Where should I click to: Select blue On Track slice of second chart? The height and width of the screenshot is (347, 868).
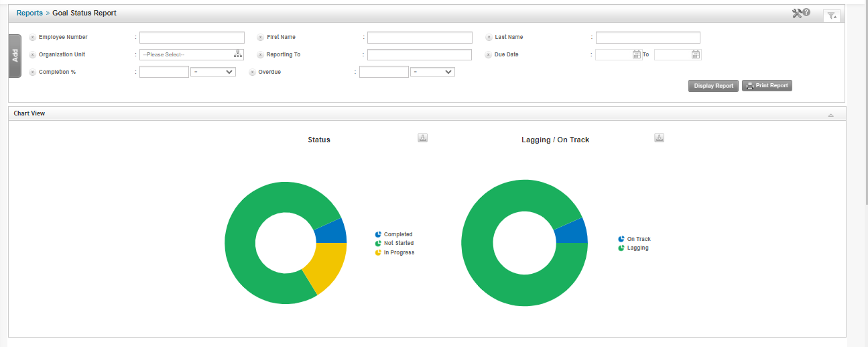coord(572,232)
